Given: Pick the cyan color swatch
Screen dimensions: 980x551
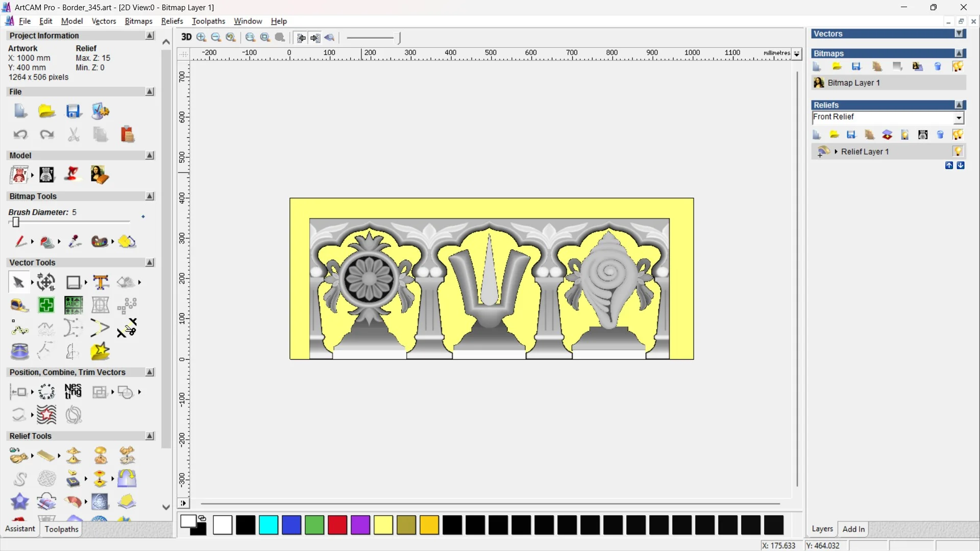Looking at the screenshot, I should pyautogui.click(x=268, y=525).
